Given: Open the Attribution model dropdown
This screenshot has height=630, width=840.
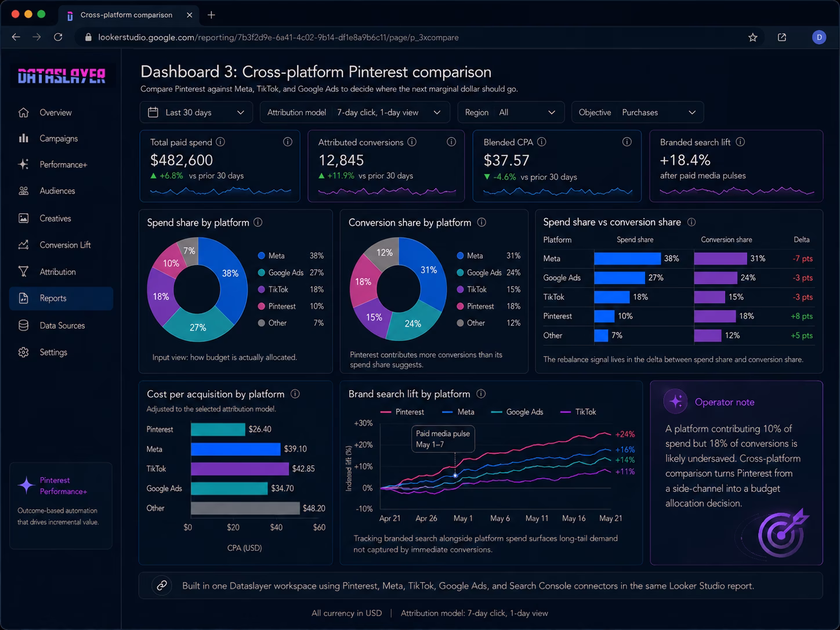Looking at the screenshot, I should tap(354, 113).
